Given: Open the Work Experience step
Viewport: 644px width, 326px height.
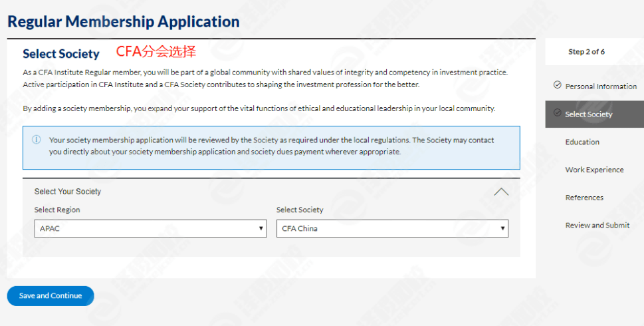Looking at the screenshot, I should [594, 170].
